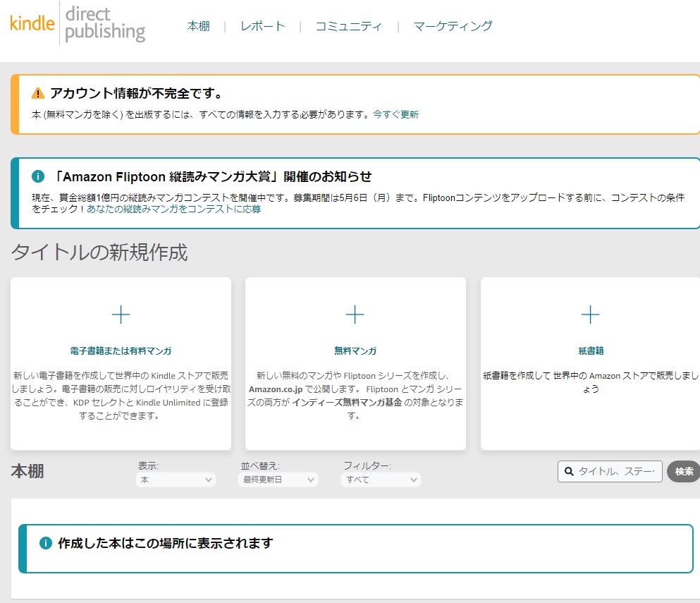Select マーケティング in the top navigation
700x603 pixels.
point(453,26)
